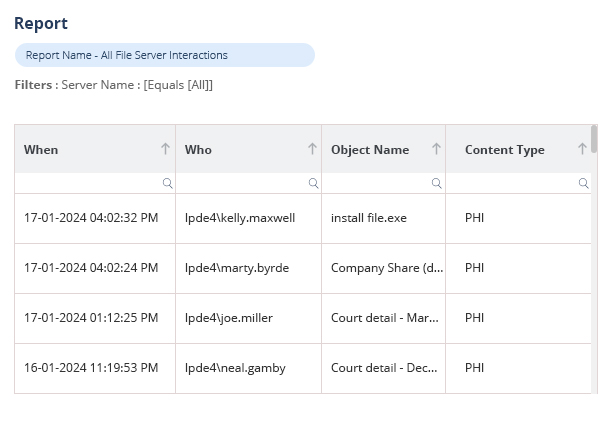Click sort arrow in When column
The width and height of the screenshot is (612, 430).
[165, 149]
